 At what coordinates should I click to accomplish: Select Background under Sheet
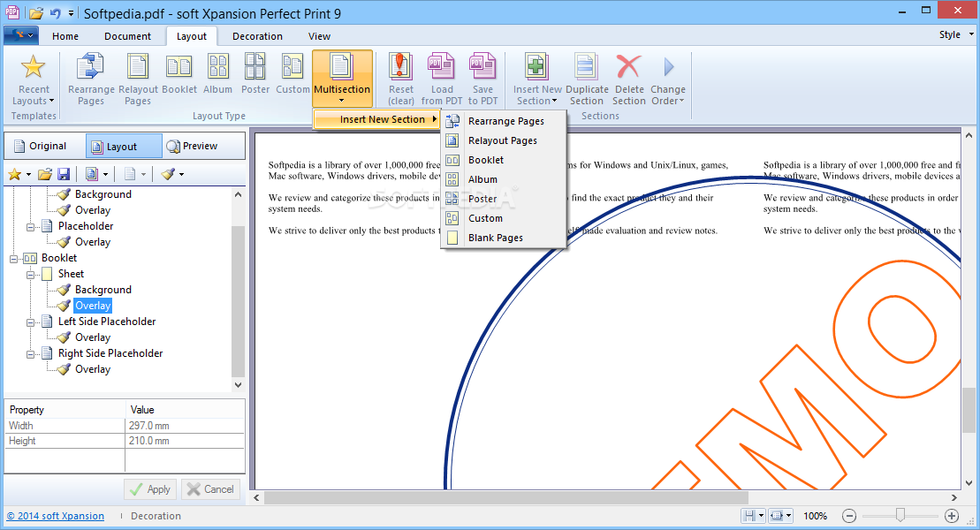[x=103, y=290]
